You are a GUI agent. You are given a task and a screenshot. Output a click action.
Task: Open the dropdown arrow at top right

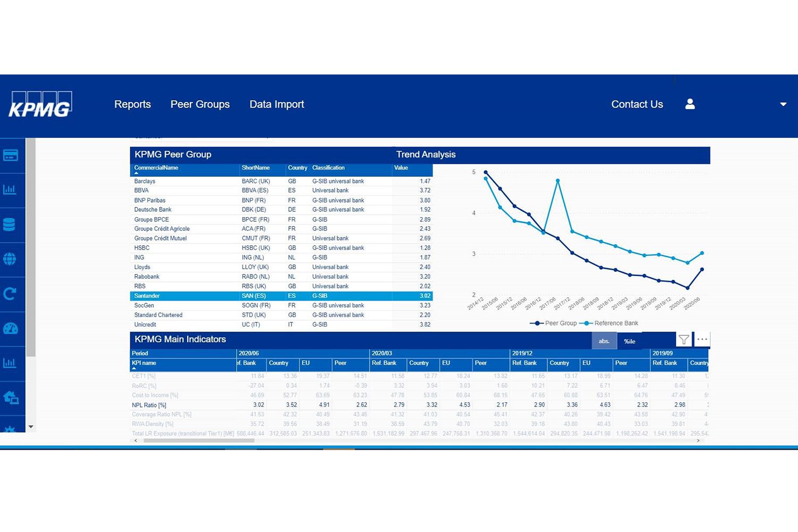pos(783,104)
